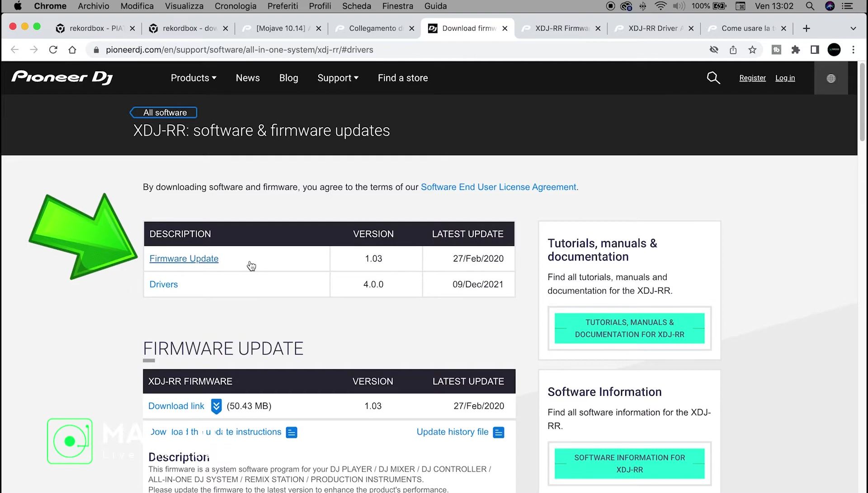
Task: Open the Archivio menu
Action: (x=94, y=6)
